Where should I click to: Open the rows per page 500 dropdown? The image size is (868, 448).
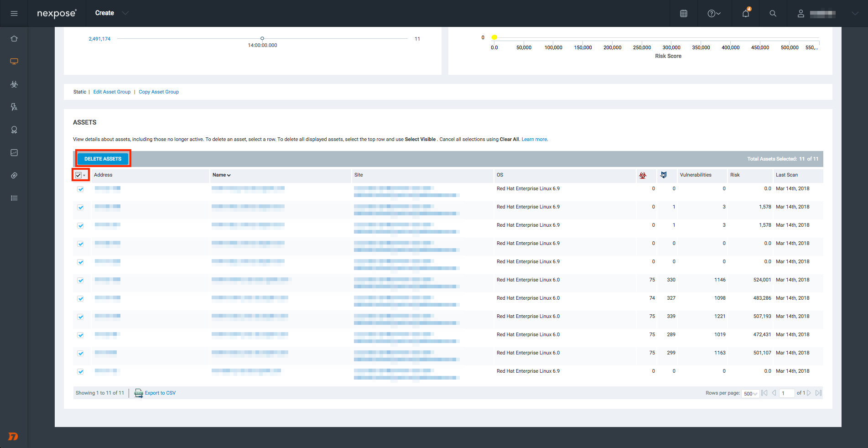click(750, 393)
